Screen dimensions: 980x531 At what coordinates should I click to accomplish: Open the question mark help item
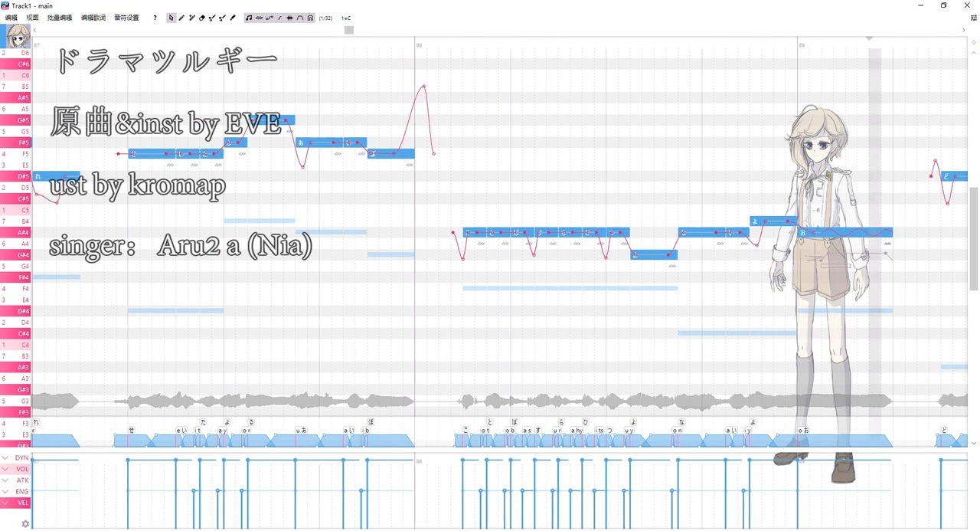155,18
